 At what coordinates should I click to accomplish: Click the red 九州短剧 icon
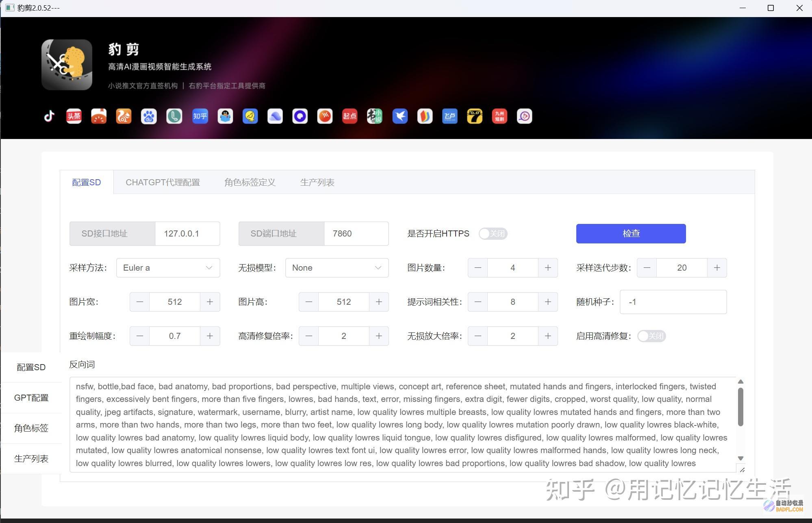(499, 116)
